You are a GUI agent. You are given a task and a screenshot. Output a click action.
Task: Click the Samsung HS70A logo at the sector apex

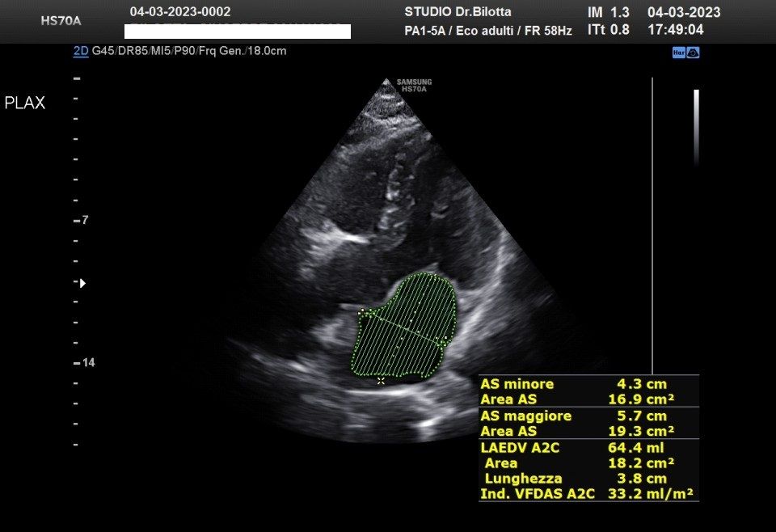[414, 85]
